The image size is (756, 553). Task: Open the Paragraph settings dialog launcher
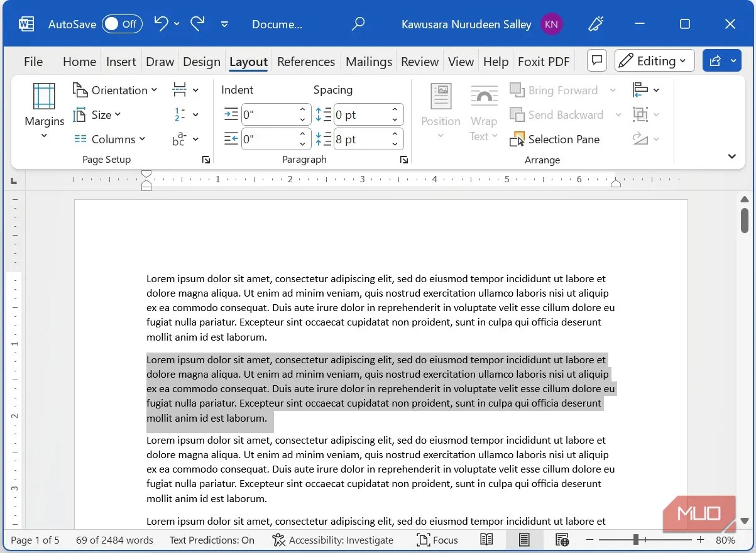(x=403, y=160)
